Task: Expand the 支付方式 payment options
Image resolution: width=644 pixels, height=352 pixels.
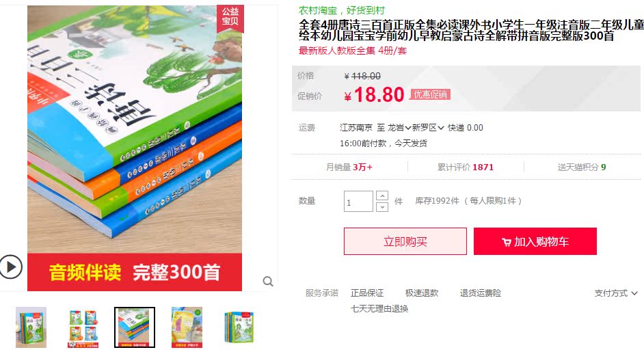Action: point(616,293)
